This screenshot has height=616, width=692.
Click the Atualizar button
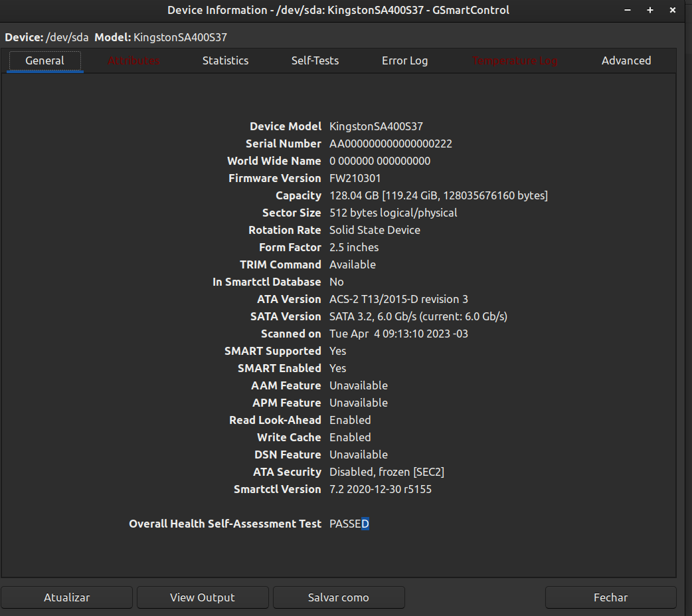pos(66,597)
